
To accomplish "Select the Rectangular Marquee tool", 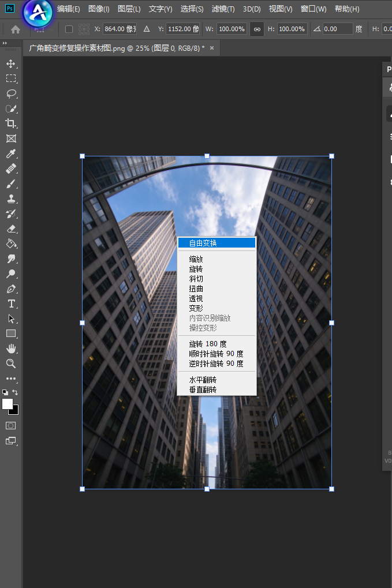I will point(11,78).
